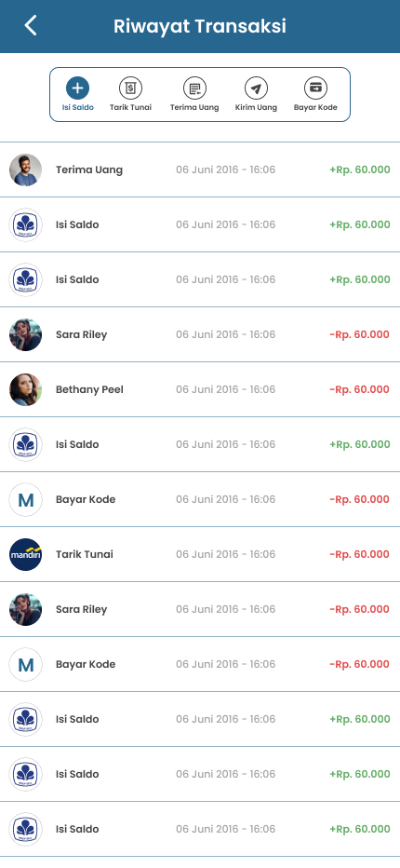The height and width of the screenshot is (868, 400).
Task: Click the Kirim Uang filter label
Action: (256, 107)
